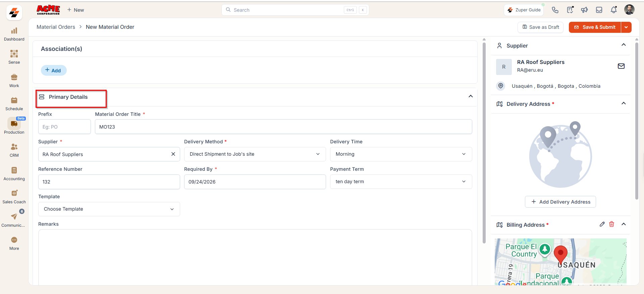The width and height of the screenshot is (644, 294).
Task: Click the form's vertical scrollbar
Action: (484, 142)
